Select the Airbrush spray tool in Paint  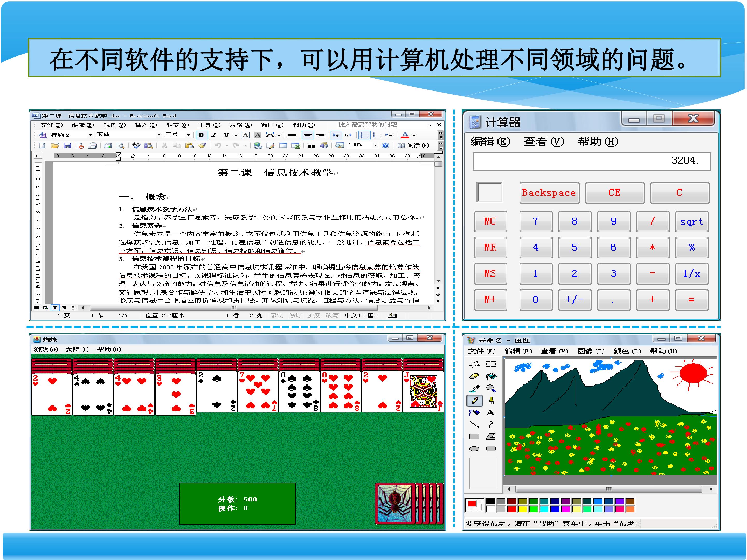(474, 412)
